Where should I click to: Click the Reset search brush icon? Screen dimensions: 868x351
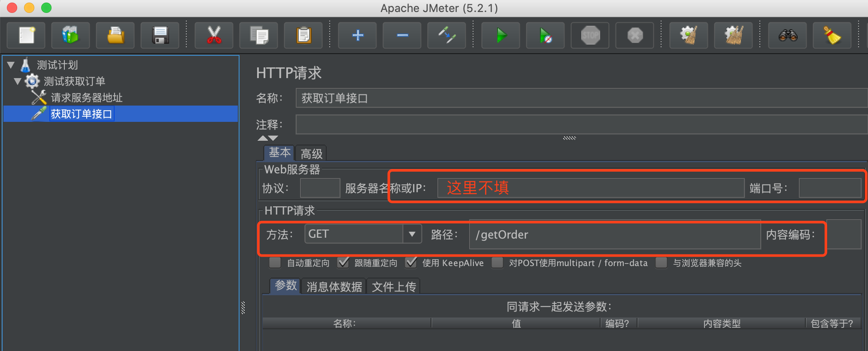pyautogui.click(x=832, y=35)
